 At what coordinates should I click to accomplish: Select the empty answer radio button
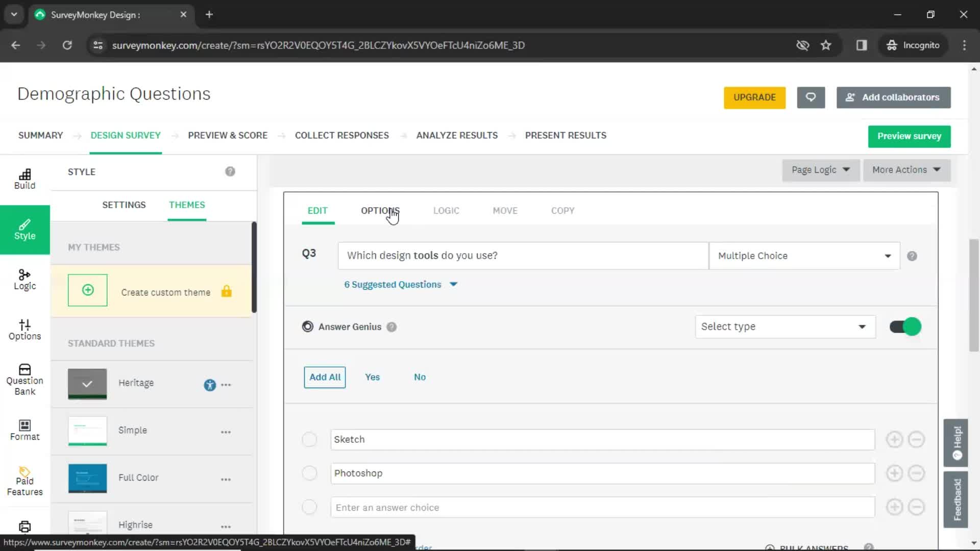pos(309,507)
